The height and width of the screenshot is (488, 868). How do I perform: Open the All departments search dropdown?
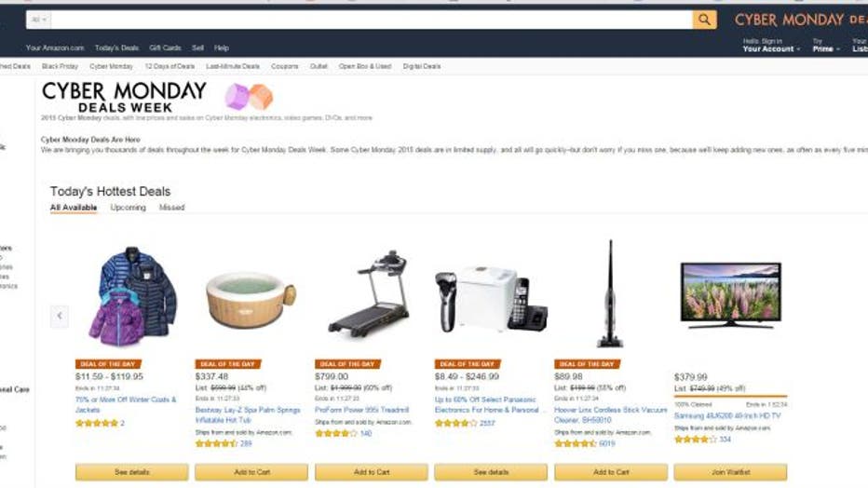click(x=38, y=20)
